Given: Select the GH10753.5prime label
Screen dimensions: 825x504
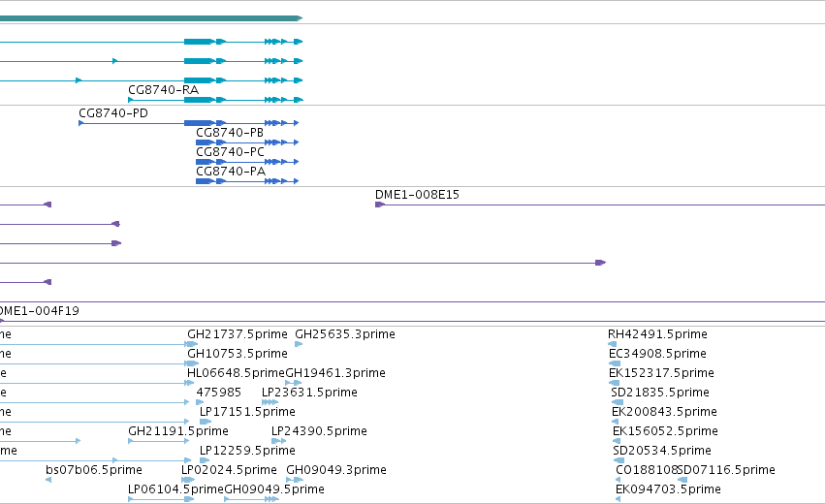Looking at the screenshot, I should pos(238,354).
